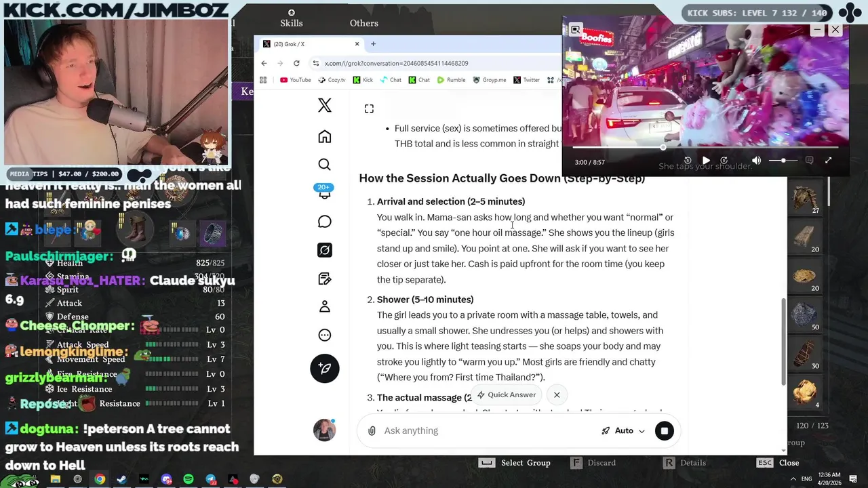Toggle video captions
Viewport: 868px width, 488px height.
coord(809,161)
